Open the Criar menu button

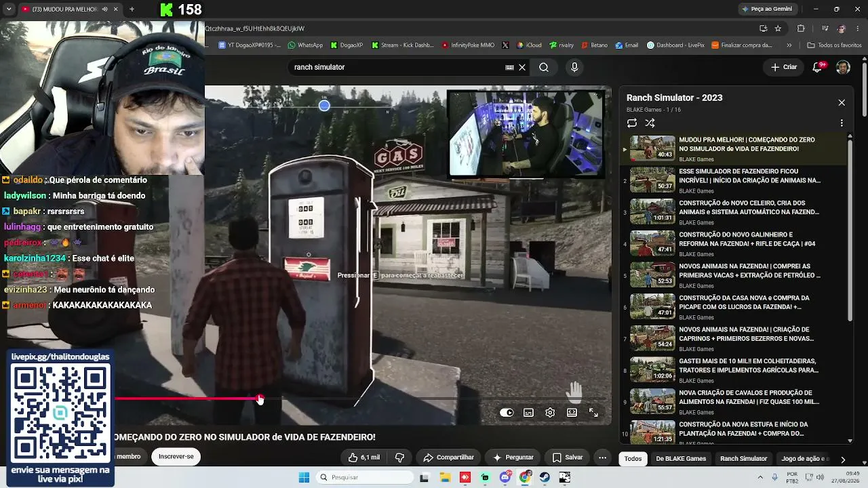point(784,67)
